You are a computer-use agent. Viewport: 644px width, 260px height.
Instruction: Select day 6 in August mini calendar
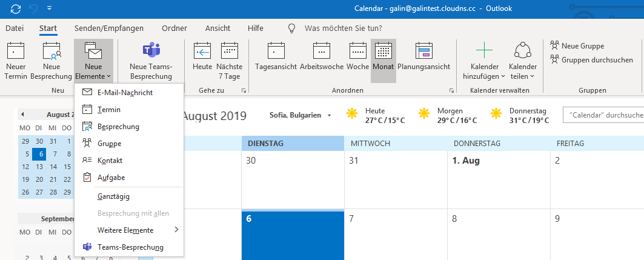(39, 154)
